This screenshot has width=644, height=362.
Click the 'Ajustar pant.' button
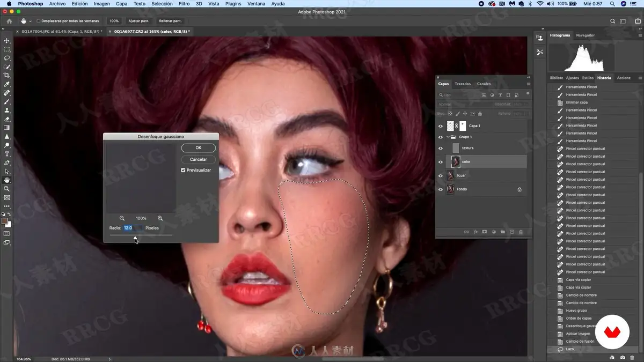click(138, 21)
